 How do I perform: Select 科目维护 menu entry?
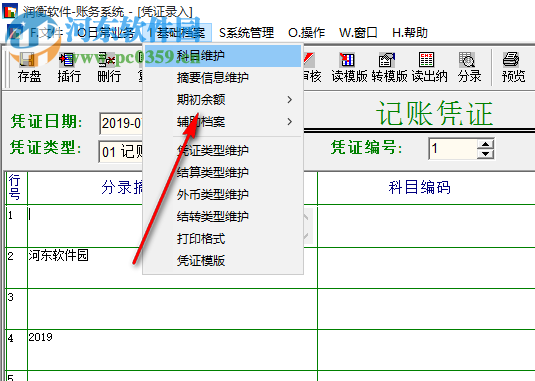[222, 56]
